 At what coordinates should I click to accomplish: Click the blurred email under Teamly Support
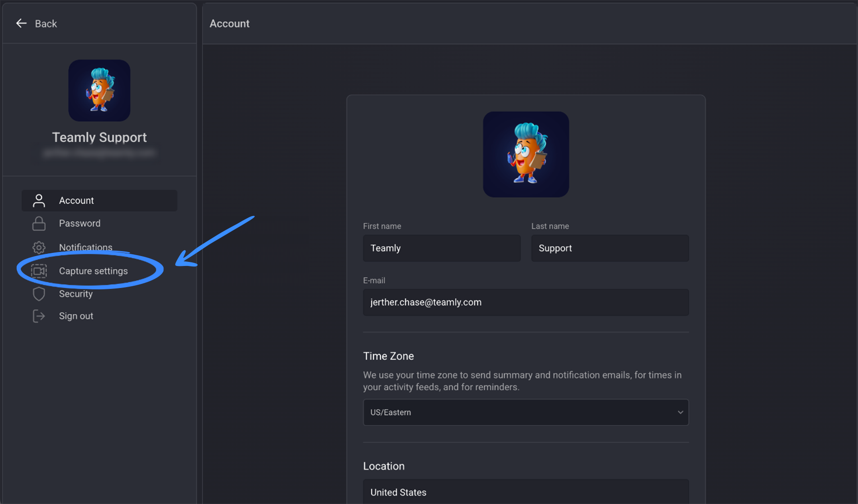coord(100,153)
